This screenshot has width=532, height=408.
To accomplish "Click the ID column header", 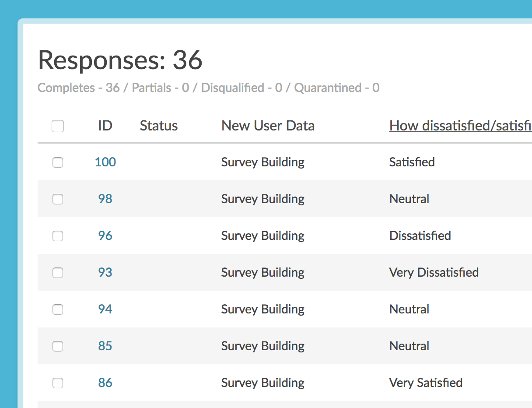I will coord(105,126).
